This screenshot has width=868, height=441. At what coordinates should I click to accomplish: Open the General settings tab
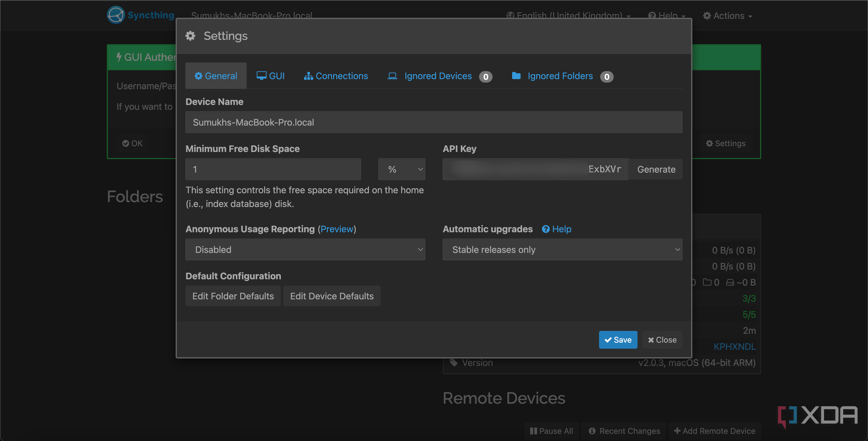click(x=216, y=76)
